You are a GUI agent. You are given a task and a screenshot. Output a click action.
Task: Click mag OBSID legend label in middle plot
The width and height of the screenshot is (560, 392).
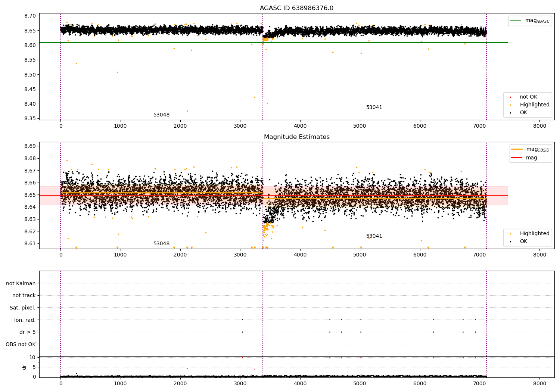[x=538, y=149]
